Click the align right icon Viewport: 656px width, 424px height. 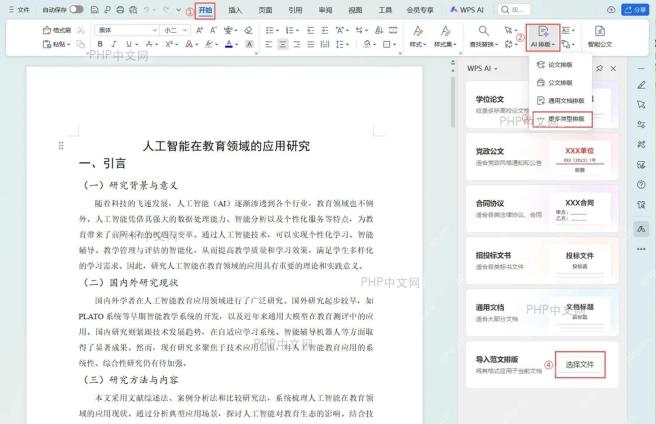pyautogui.click(x=297, y=44)
